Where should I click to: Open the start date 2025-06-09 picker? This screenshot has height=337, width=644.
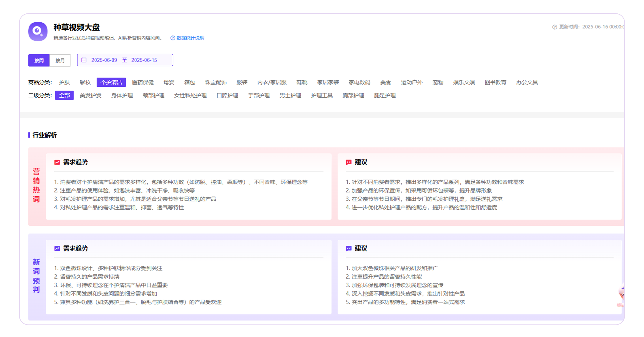(104, 60)
